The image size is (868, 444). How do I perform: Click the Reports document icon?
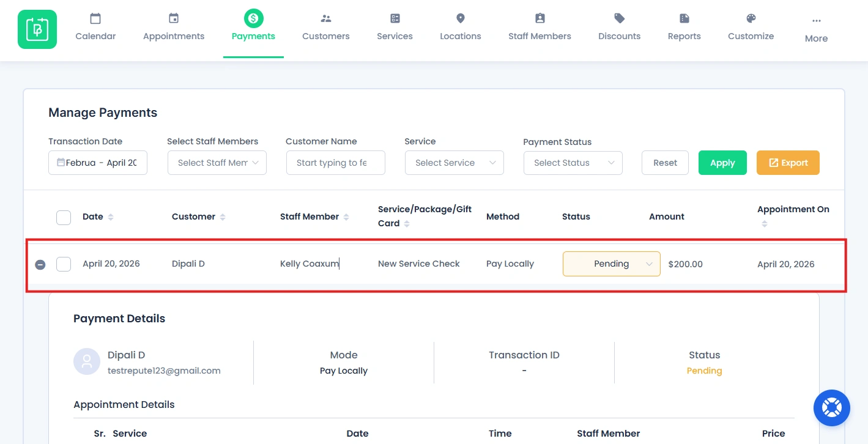[x=684, y=18]
